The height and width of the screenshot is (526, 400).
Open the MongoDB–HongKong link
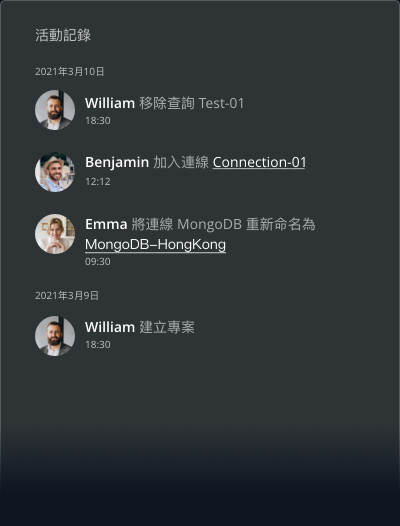click(x=155, y=245)
